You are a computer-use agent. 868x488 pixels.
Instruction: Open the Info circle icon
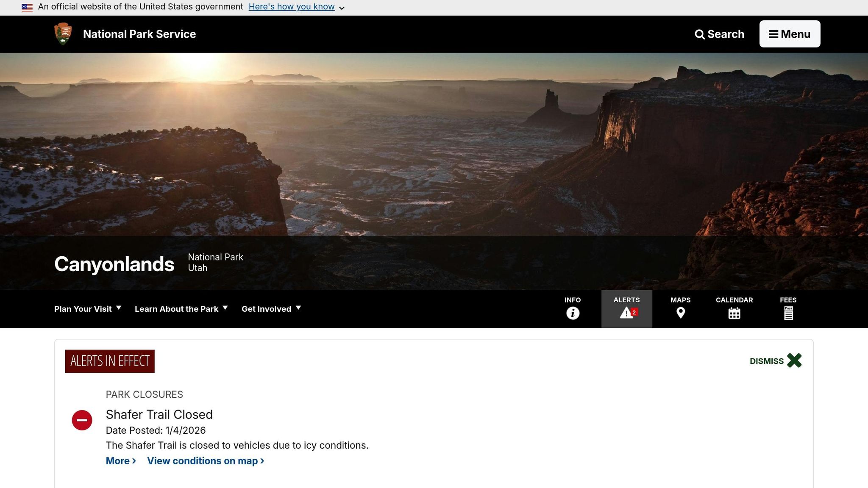tap(573, 313)
